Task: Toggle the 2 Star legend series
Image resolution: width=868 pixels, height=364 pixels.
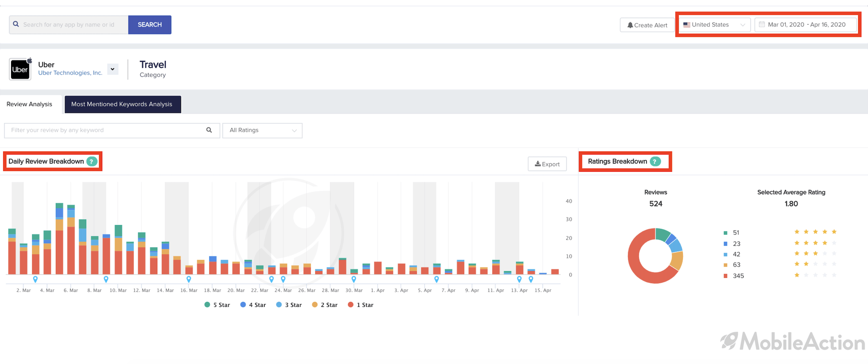Action: tap(324, 305)
